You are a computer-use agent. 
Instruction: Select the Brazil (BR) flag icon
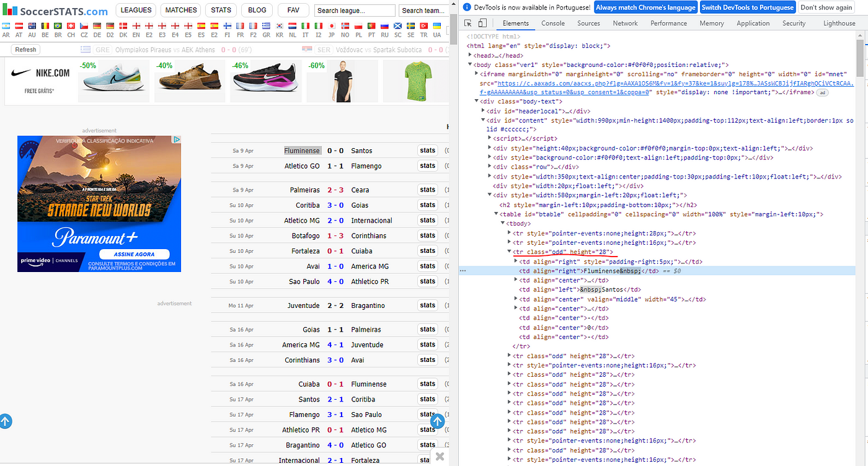(58, 26)
